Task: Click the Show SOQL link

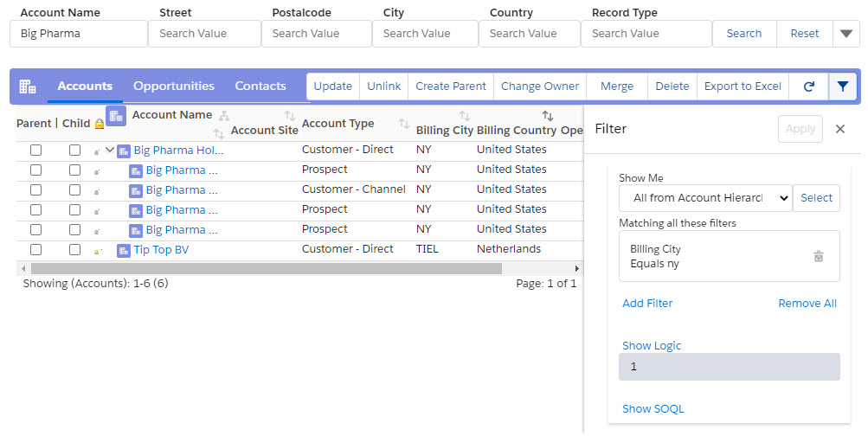Action: [653, 409]
